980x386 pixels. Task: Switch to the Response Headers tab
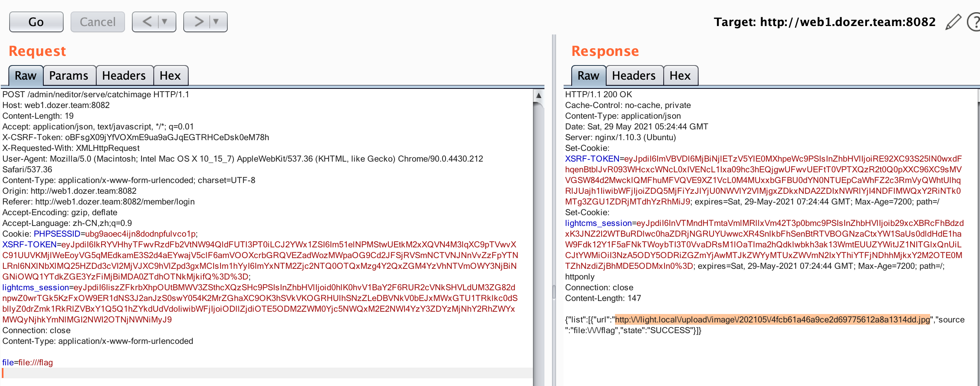(634, 75)
